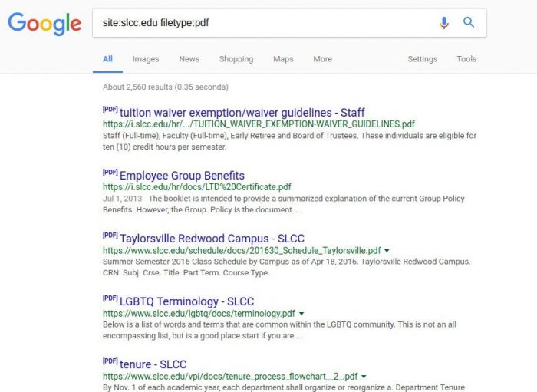
Task: Select the All results tab
Action: pyautogui.click(x=107, y=59)
